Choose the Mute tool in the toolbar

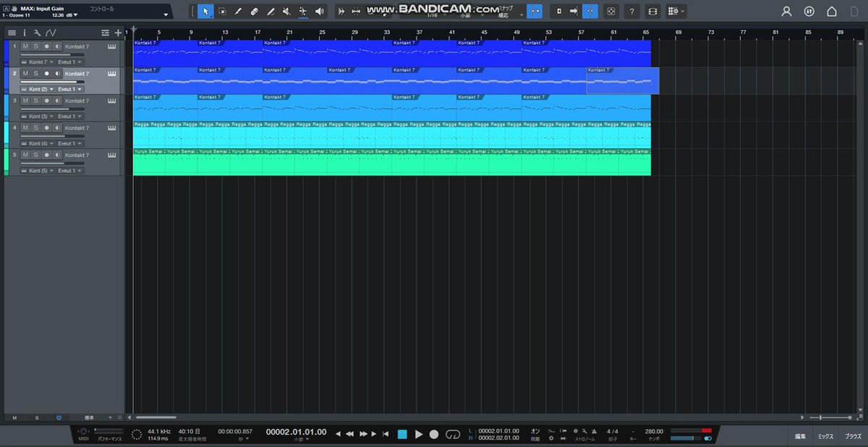[286, 12]
